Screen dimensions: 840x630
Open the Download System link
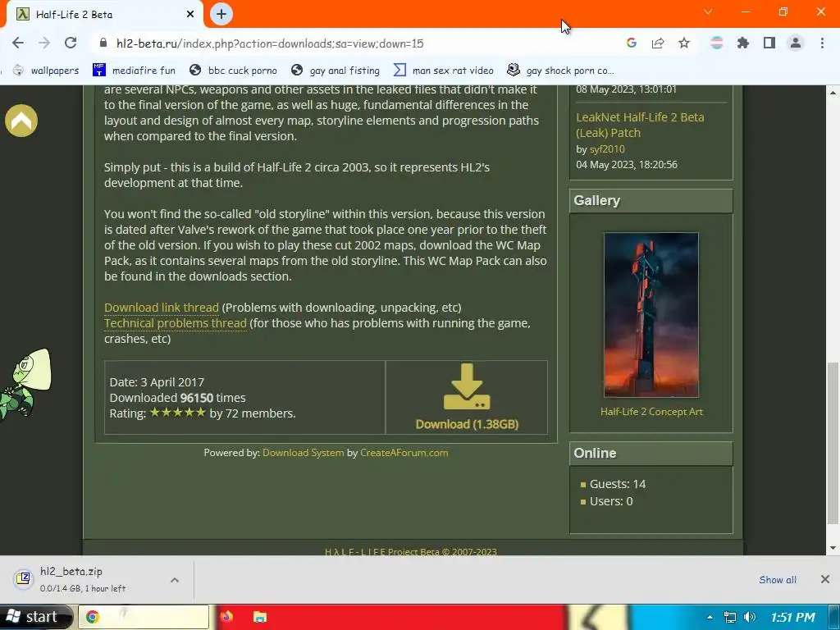[304, 453]
